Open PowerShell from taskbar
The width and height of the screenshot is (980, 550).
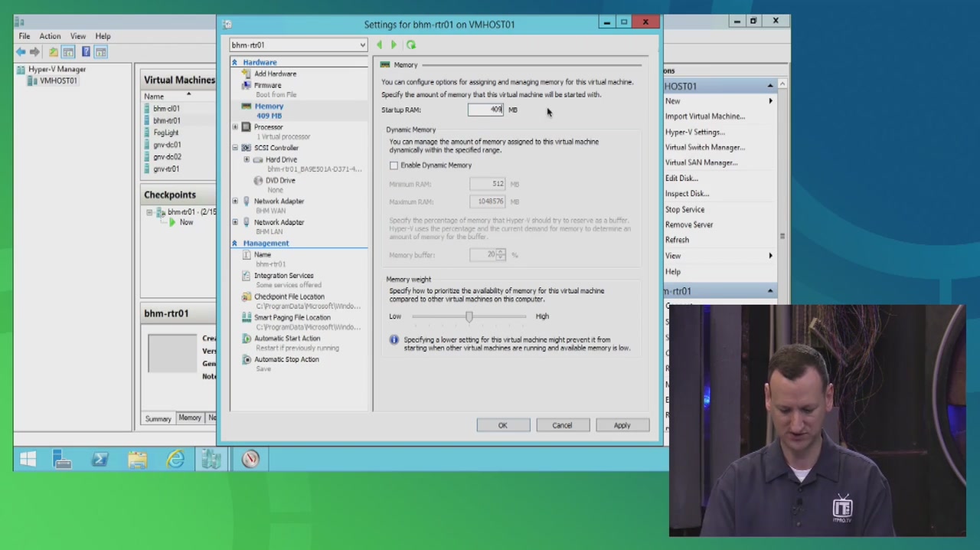(100, 459)
